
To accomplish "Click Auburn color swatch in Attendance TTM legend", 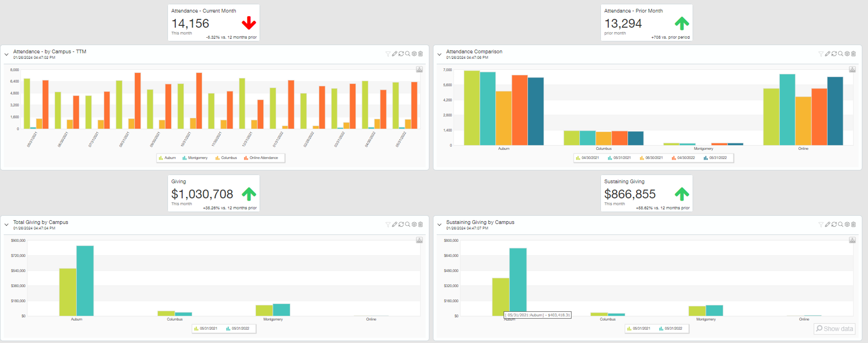I will [x=161, y=158].
